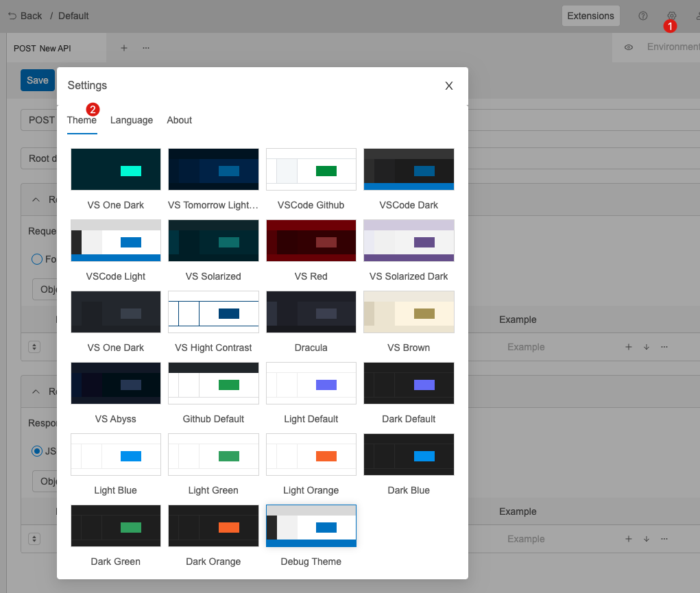Open the POST method dropdown

tap(39, 120)
